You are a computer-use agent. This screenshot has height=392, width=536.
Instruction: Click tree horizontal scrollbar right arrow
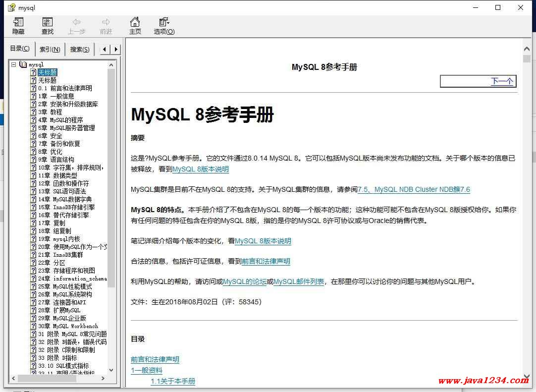click(x=103, y=378)
